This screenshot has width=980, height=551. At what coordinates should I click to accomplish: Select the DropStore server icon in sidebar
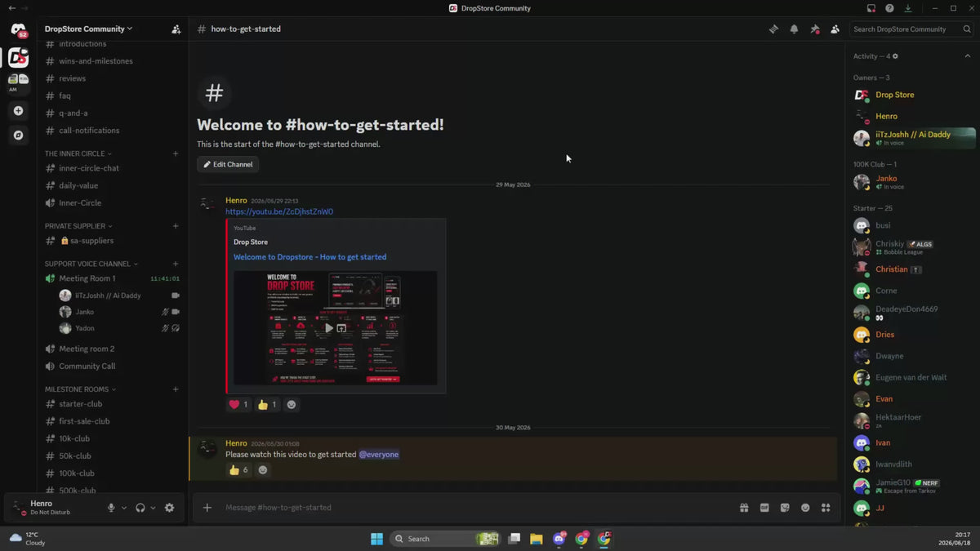[18, 58]
